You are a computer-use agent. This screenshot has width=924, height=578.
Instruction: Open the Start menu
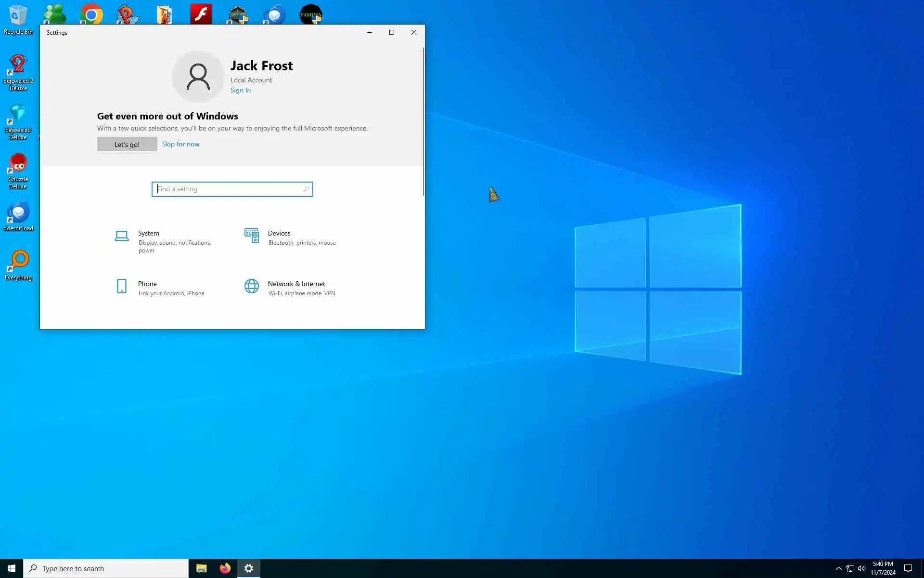(x=12, y=568)
